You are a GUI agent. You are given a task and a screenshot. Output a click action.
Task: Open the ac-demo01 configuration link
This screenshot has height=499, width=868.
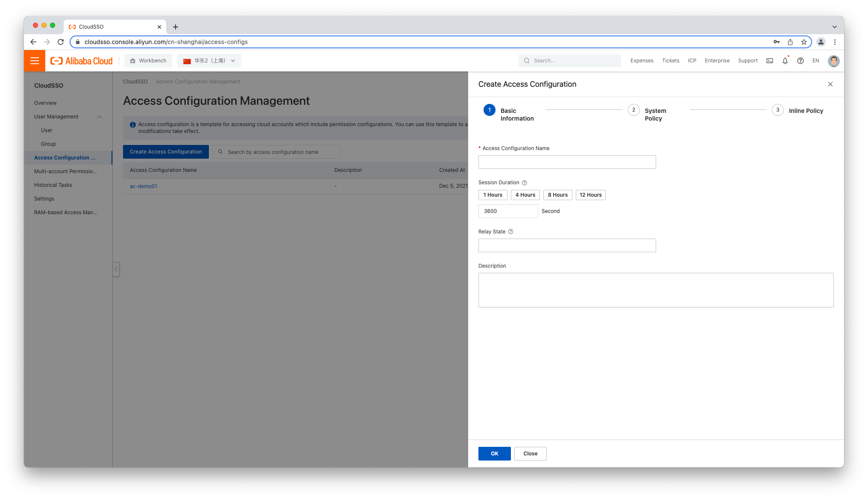pyautogui.click(x=143, y=186)
